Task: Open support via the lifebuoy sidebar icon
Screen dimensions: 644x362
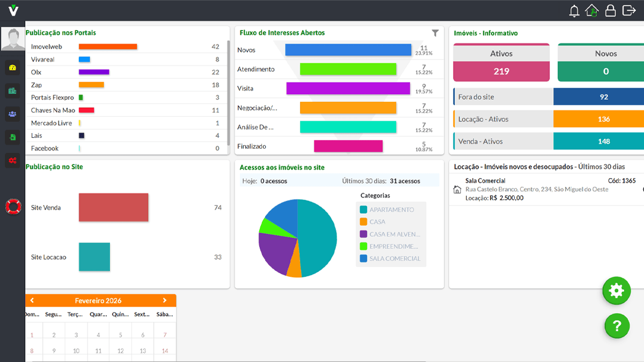Action: coord(13,206)
